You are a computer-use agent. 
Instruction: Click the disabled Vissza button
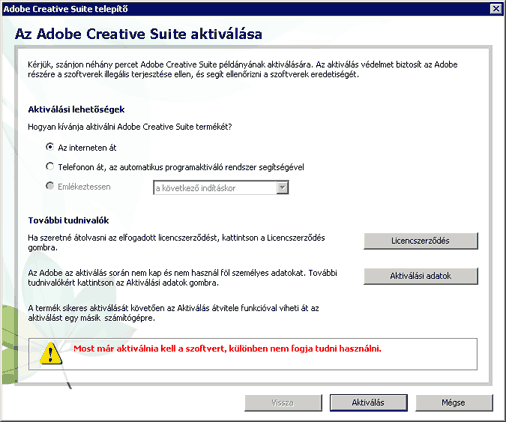(x=283, y=403)
